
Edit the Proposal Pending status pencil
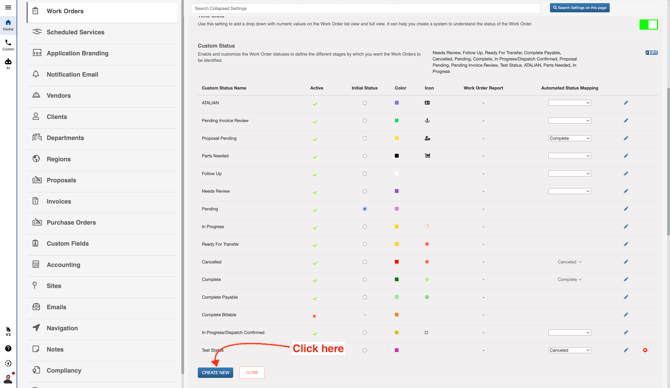point(626,138)
